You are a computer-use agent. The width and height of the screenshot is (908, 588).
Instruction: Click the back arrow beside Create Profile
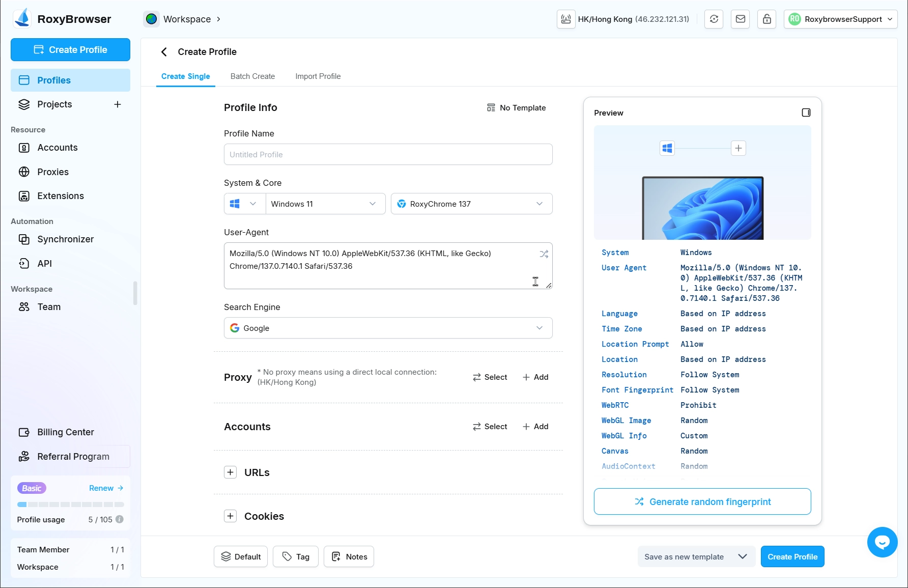click(x=164, y=52)
